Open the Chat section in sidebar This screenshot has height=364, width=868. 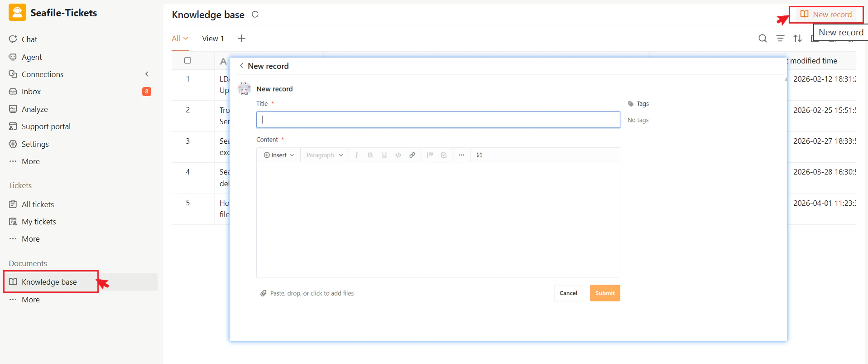click(29, 39)
